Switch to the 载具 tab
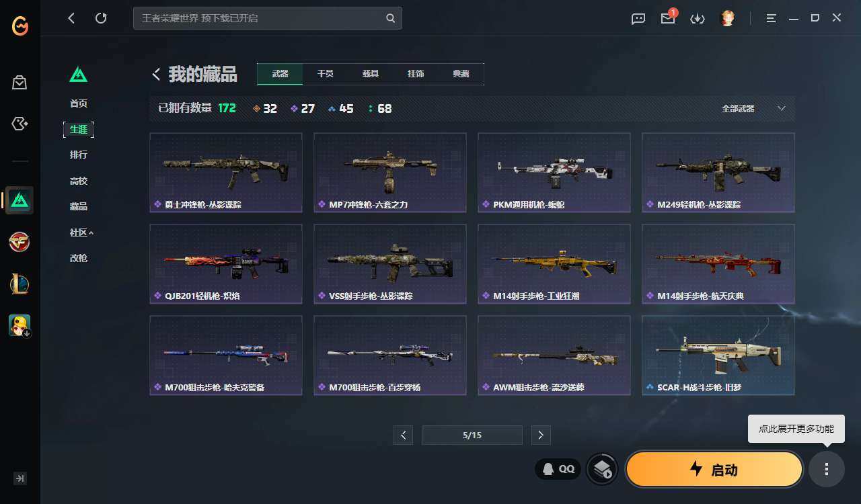 371,74
